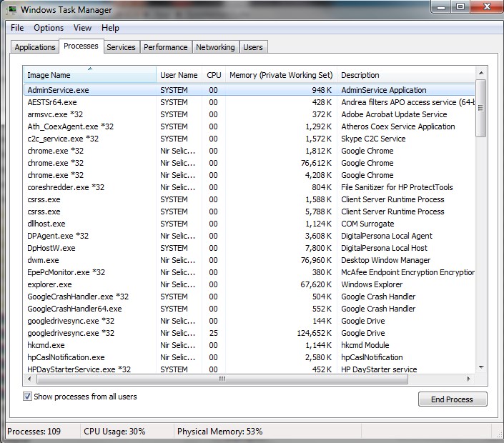
Task: Select googledrivesync.exe using 144 K memory
Action: pyautogui.click(x=249, y=321)
